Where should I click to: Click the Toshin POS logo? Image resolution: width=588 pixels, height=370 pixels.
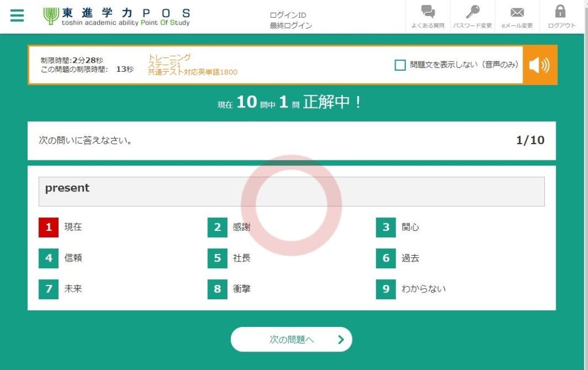(117, 16)
